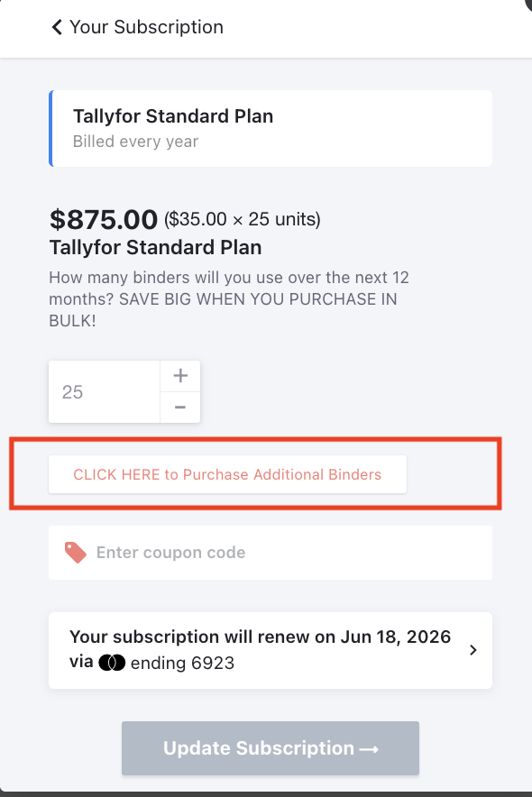Viewport: 532px width, 797px height.
Task: Click the Update Subscription button
Action: click(271, 748)
